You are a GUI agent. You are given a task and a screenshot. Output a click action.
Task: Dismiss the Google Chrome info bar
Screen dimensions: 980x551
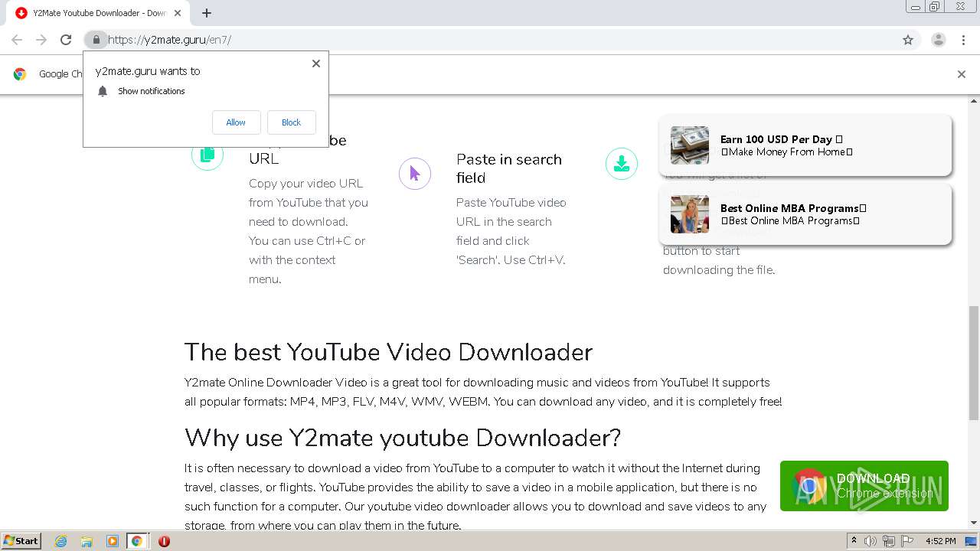(961, 74)
